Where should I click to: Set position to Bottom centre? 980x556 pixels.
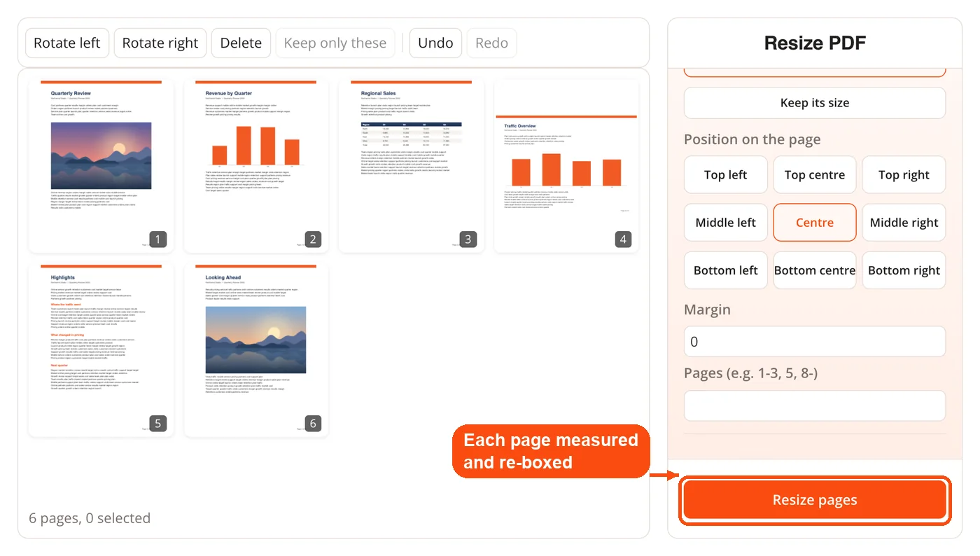click(815, 270)
